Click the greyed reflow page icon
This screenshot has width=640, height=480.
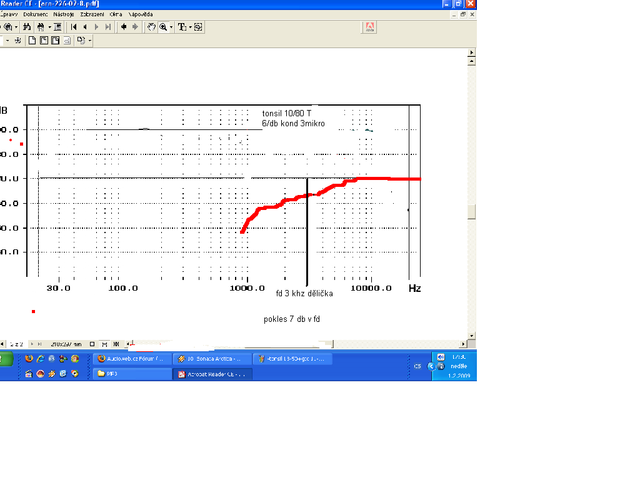pos(67,40)
